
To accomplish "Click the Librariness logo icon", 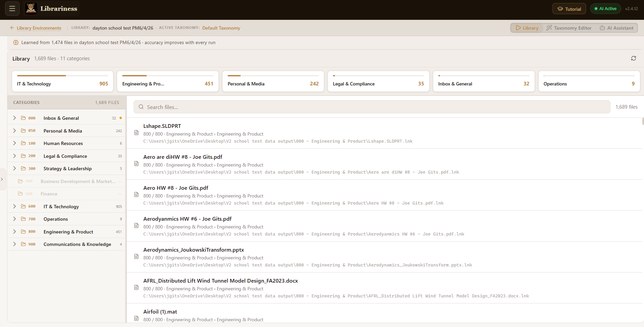I will pos(31,8).
